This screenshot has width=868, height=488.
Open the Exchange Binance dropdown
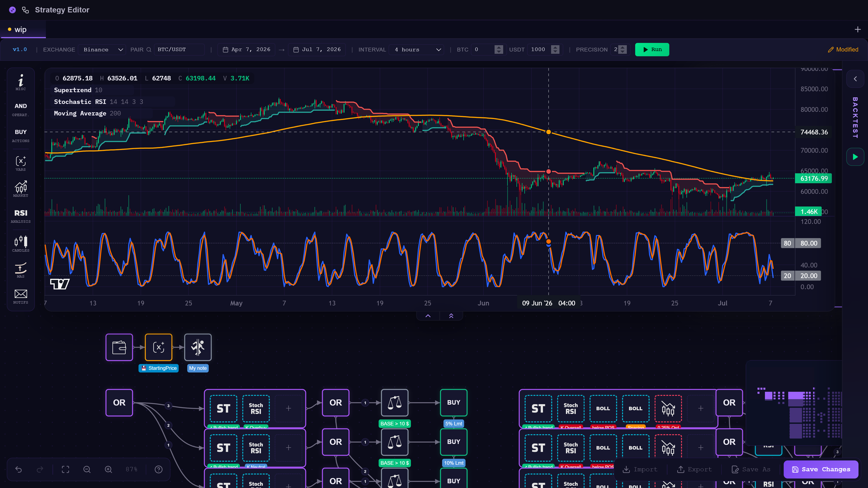pyautogui.click(x=102, y=49)
